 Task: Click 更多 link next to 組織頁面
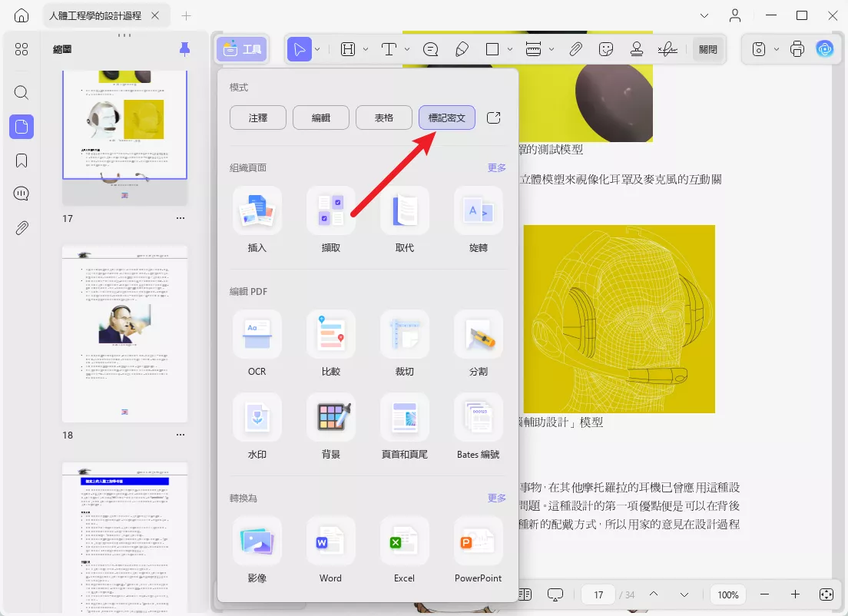click(496, 167)
